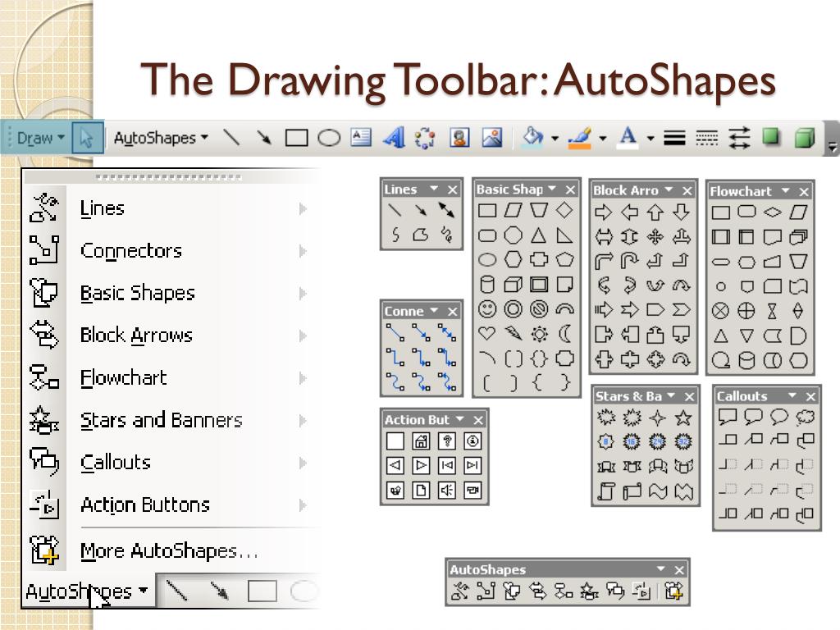840x630 pixels.
Task: Select Cube shape in Basic Shapes
Action: point(514,285)
